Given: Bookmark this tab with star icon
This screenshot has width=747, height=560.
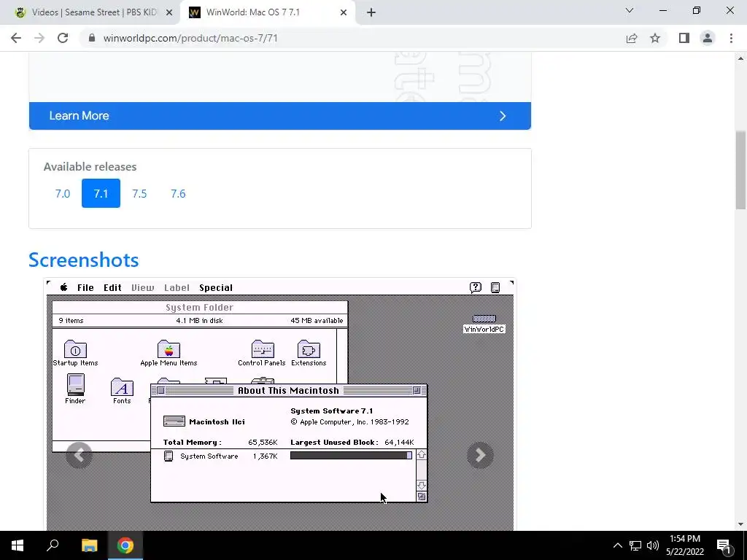Looking at the screenshot, I should coord(655,38).
